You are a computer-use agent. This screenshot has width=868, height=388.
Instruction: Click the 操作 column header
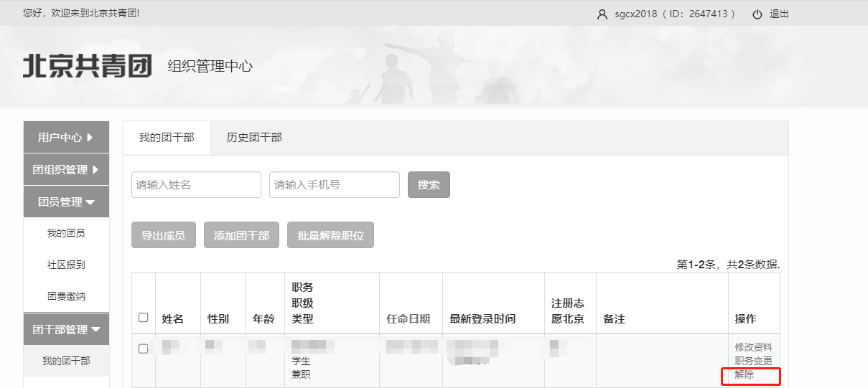click(x=745, y=319)
